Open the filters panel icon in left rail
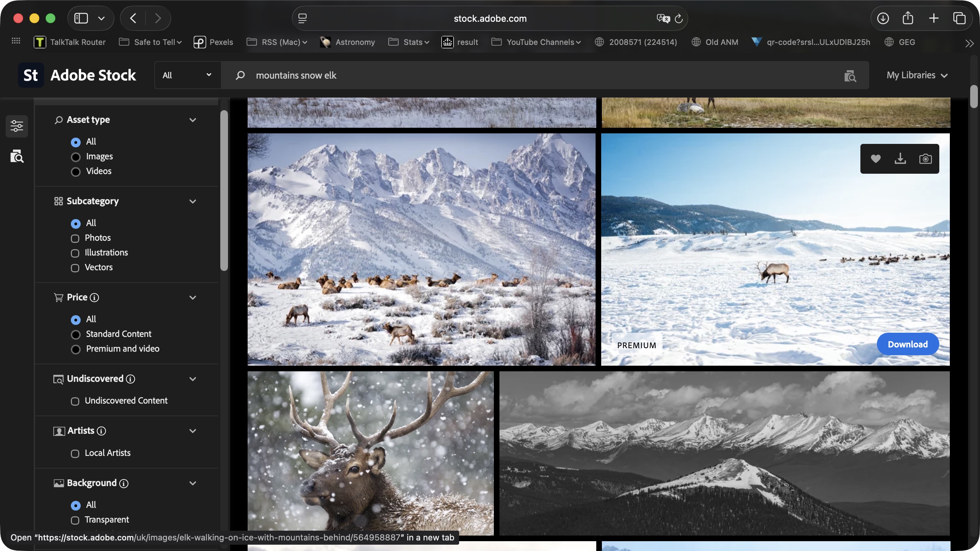Image resolution: width=980 pixels, height=551 pixels. [x=17, y=126]
